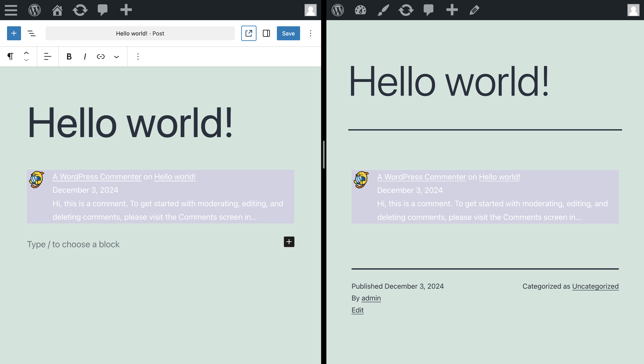This screenshot has width=644, height=364.
Task: Click the black add block plus button
Action: coord(289,242)
